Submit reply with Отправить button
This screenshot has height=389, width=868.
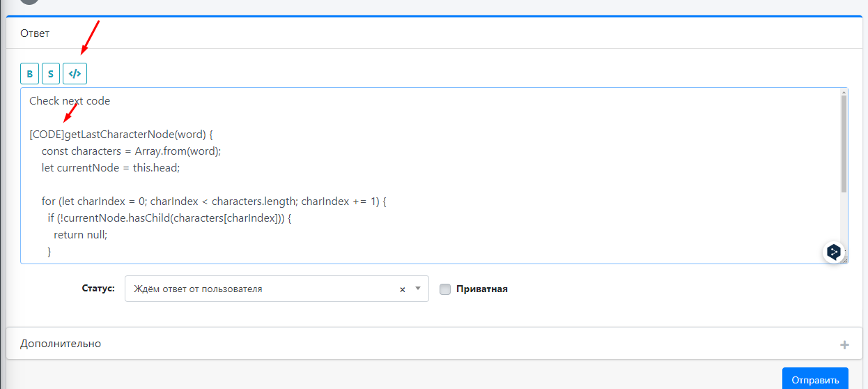[x=815, y=380]
